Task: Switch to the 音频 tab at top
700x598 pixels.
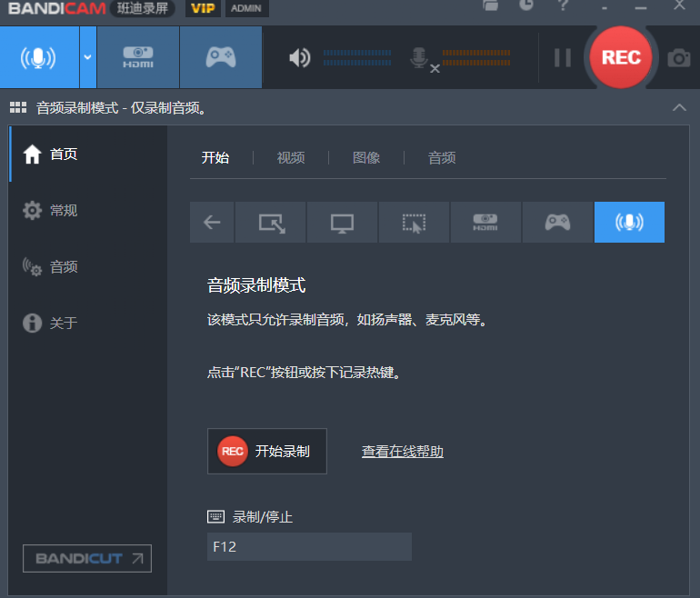Action: (442, 157)
